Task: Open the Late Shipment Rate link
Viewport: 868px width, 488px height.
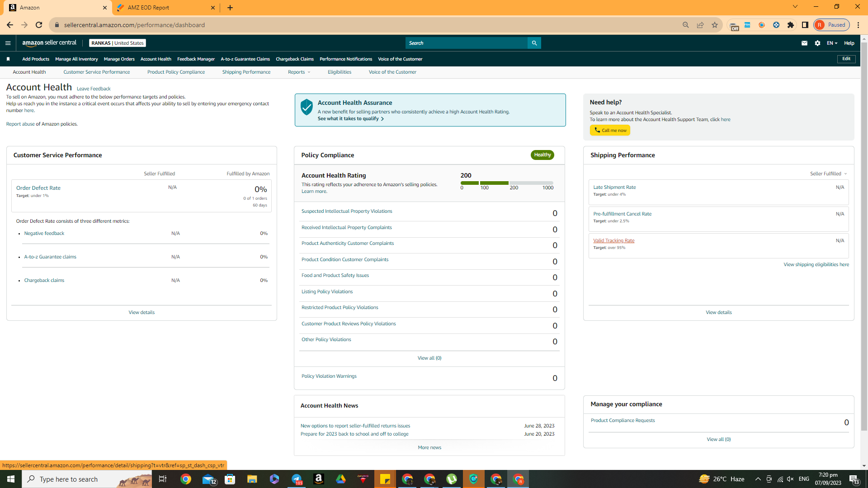Action: (614, 187)
